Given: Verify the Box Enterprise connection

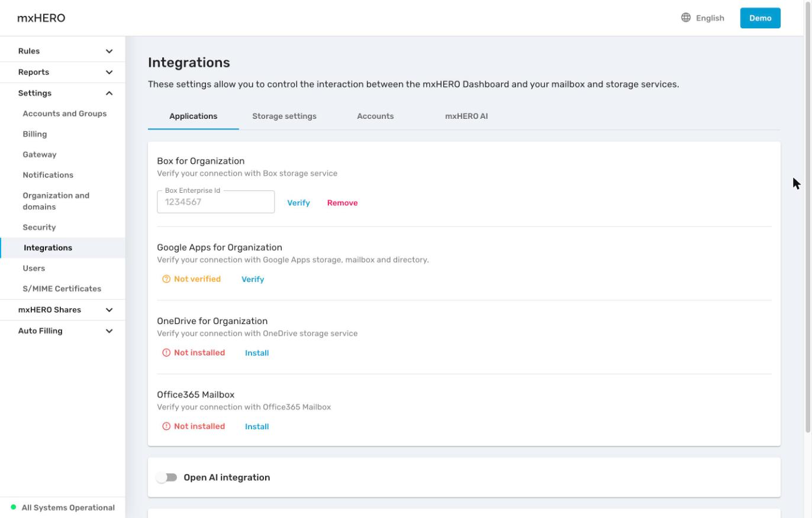Looking at the screenshot, I should [x=298, y=203].
